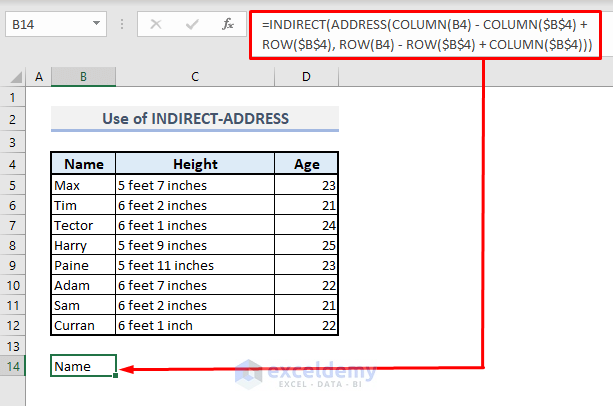Screen dimensions: 613x406
Task: Select the cell with 5 feet 11 inches
Action: point(194,265)
